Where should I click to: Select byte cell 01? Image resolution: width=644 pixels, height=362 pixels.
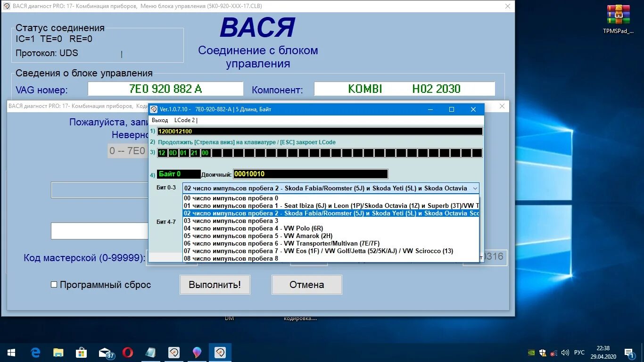pos(184,153)
